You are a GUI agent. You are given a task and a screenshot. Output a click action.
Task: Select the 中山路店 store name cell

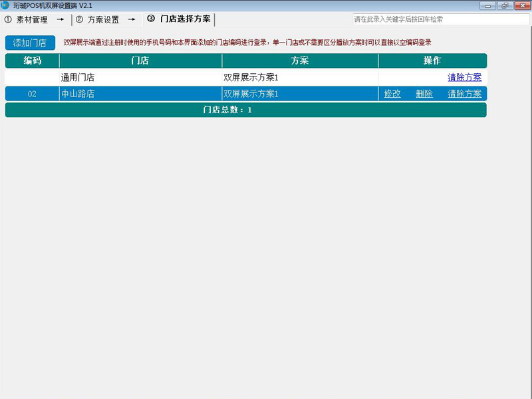[140, 94]
